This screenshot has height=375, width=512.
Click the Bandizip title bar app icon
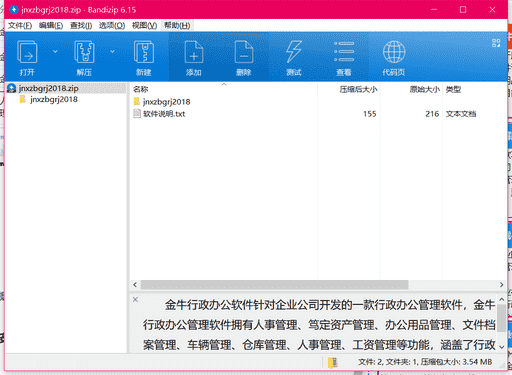[x=13, y=9]
